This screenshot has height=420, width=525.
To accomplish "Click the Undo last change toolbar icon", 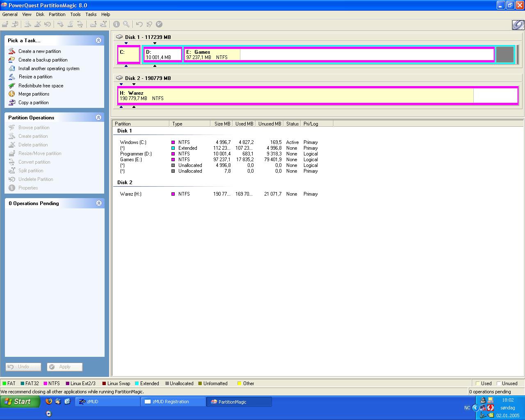I will pos(139,24).
